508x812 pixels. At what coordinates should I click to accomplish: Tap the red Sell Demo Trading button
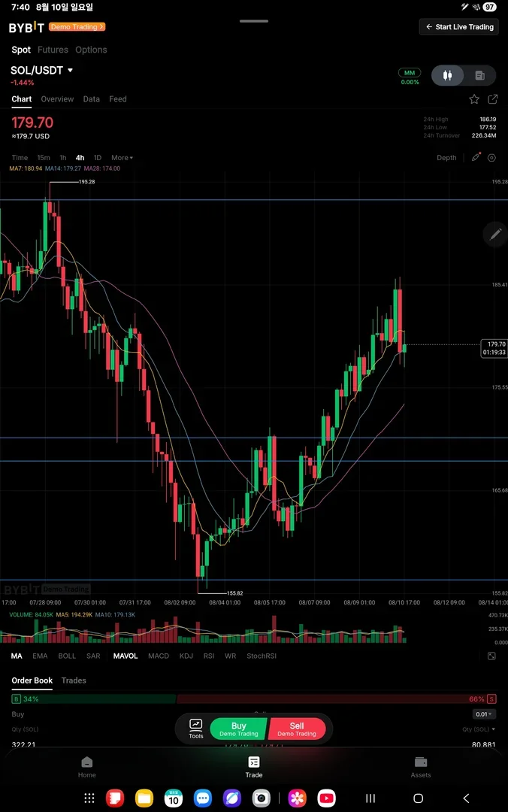(x=298, y=729)
